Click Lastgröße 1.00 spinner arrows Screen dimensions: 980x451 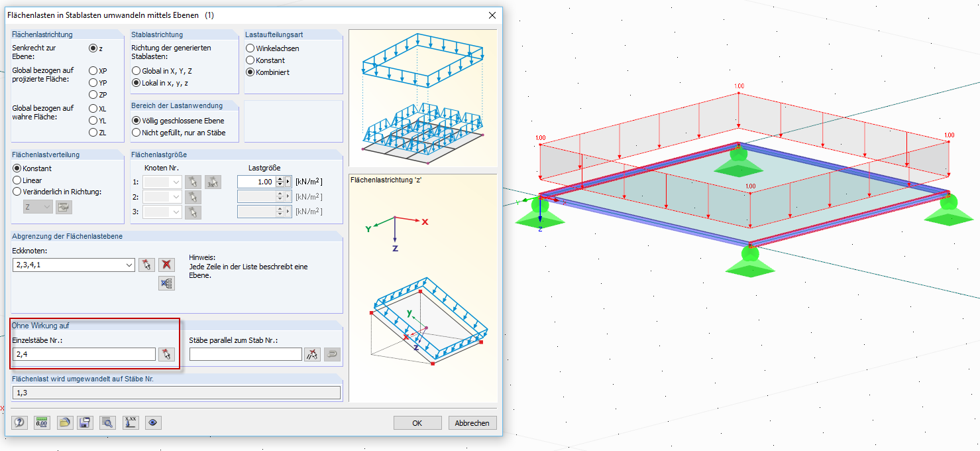click(280, 182)
